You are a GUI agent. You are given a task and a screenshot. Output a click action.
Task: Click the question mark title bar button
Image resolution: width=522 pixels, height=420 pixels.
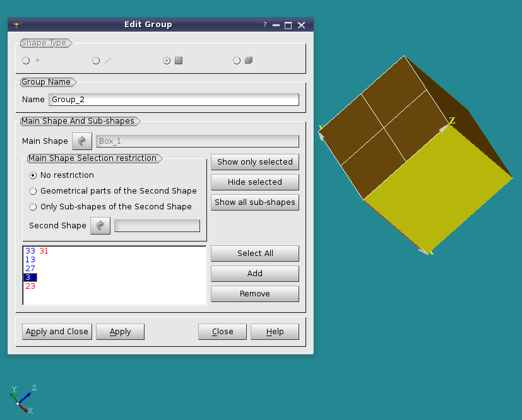(265, 25)
